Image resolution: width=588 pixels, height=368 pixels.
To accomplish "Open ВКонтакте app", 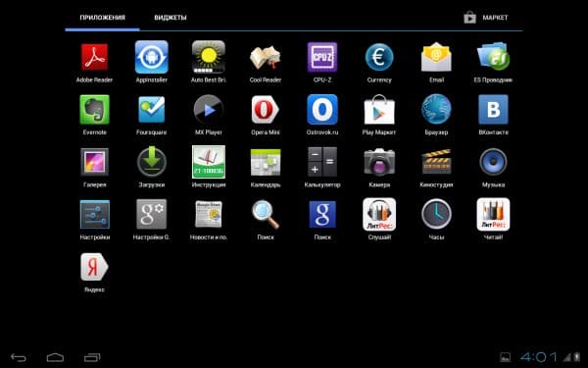I will tap(494, 110).
